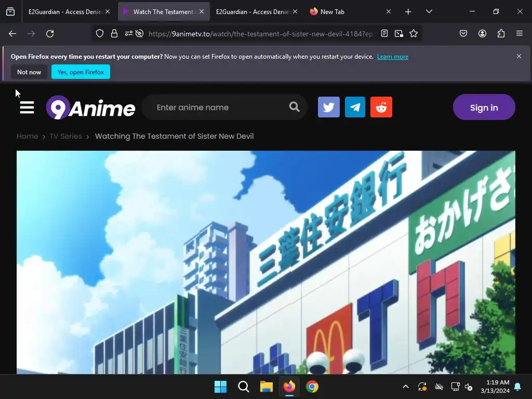Launch File Explorer from taskbar
The height and width of the screenshot is (399, 532).
coord(267,387)
